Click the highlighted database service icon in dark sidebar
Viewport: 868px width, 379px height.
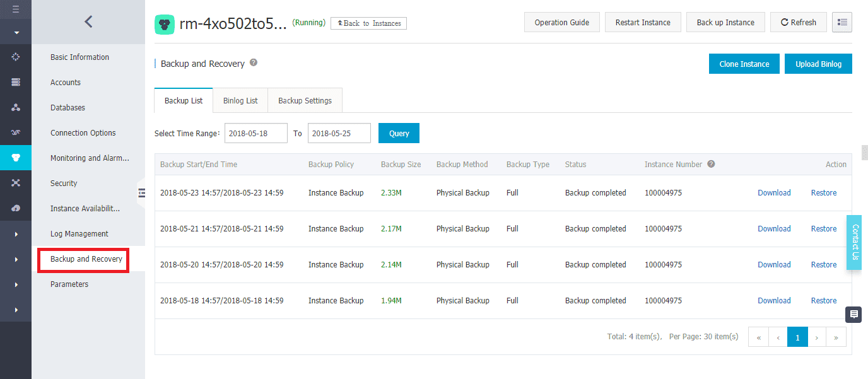(16, 158)
